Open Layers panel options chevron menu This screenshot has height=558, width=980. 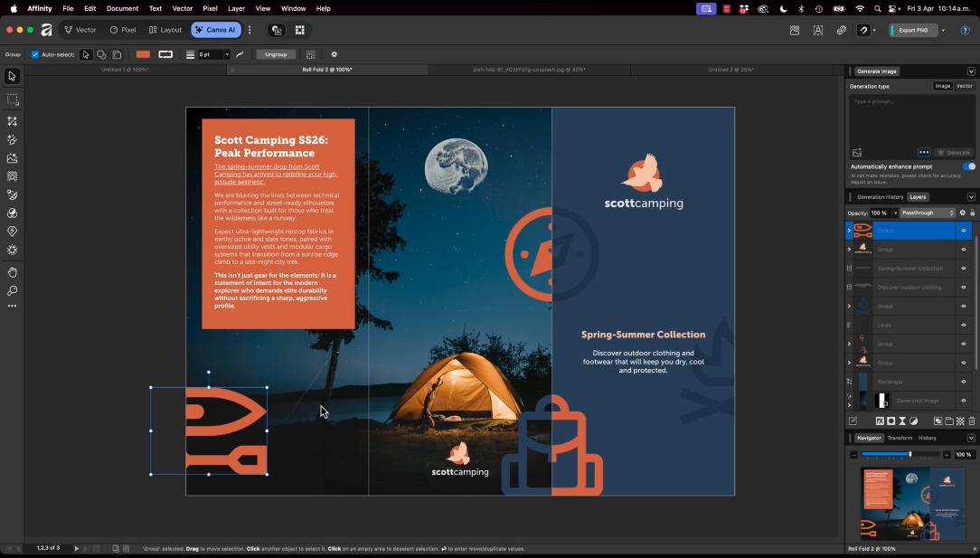[971, 197]
